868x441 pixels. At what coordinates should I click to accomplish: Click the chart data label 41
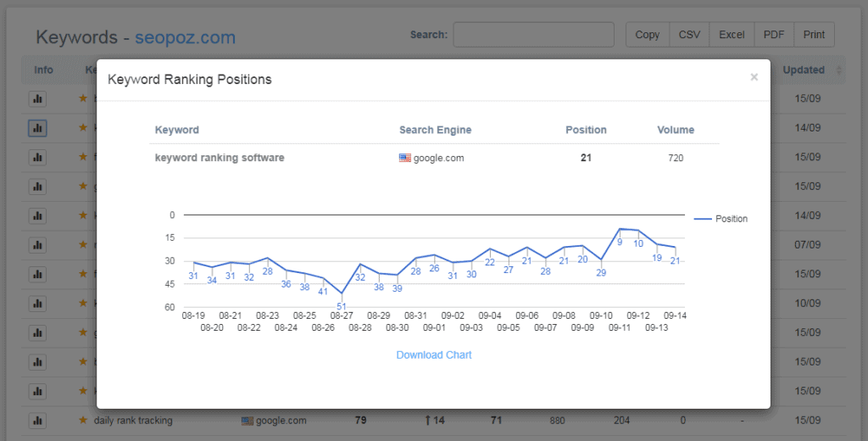323,292
